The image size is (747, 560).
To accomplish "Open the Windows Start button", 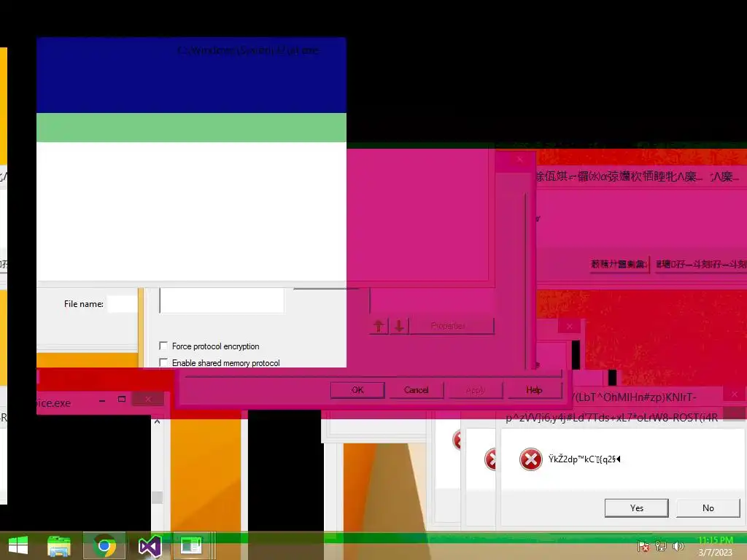I will [18, 545].
